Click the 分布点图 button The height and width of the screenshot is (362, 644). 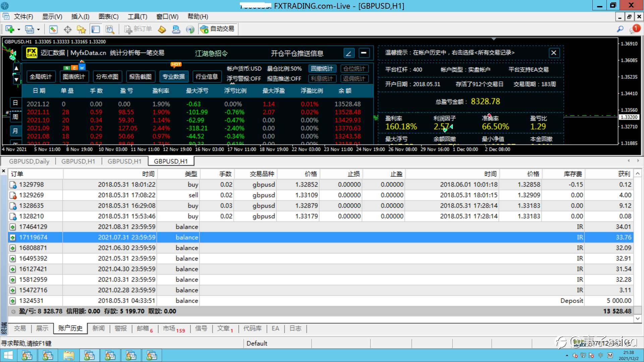107,77
